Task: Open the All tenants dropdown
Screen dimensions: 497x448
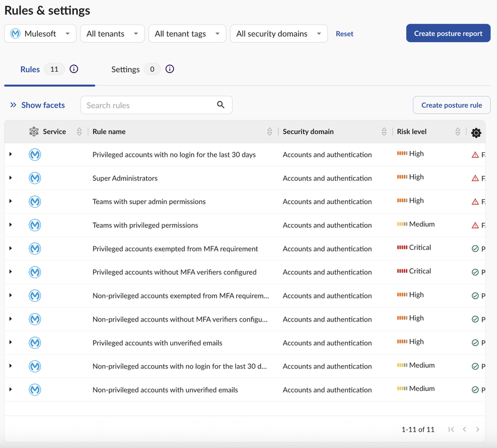Action: tap(112, 34)
